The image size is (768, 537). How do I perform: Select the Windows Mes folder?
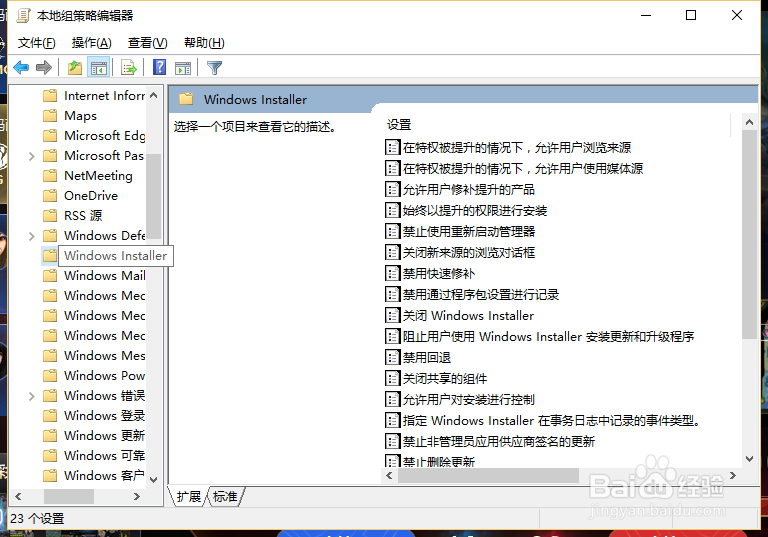94,356
